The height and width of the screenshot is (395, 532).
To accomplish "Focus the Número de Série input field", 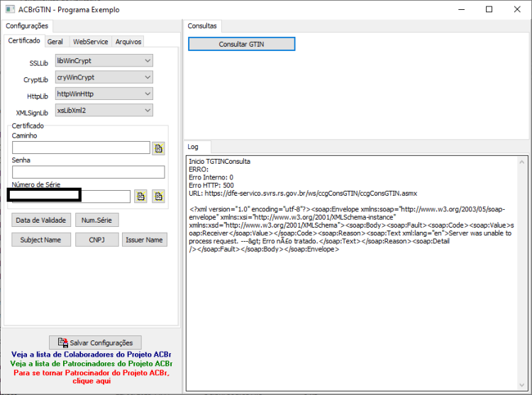I will 71,196.
